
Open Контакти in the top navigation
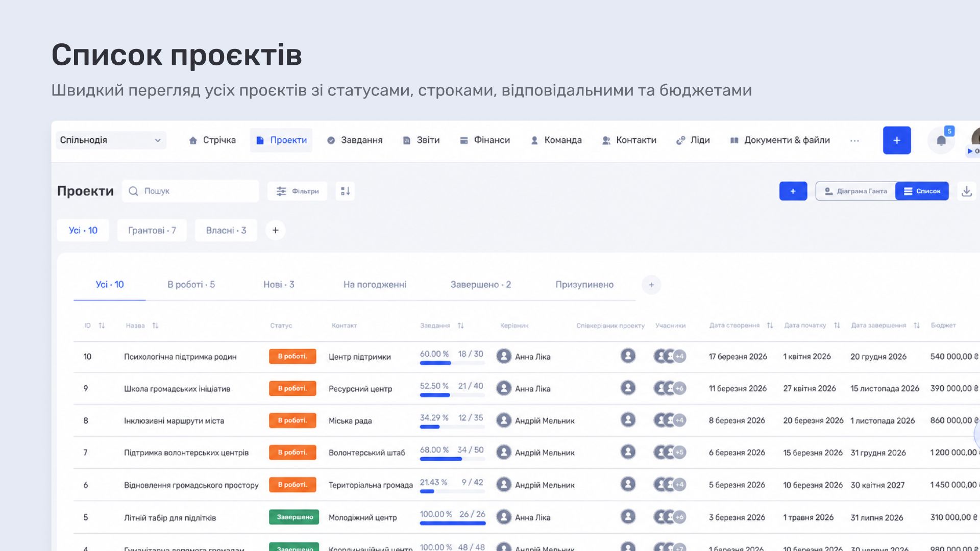pos(629,140)
